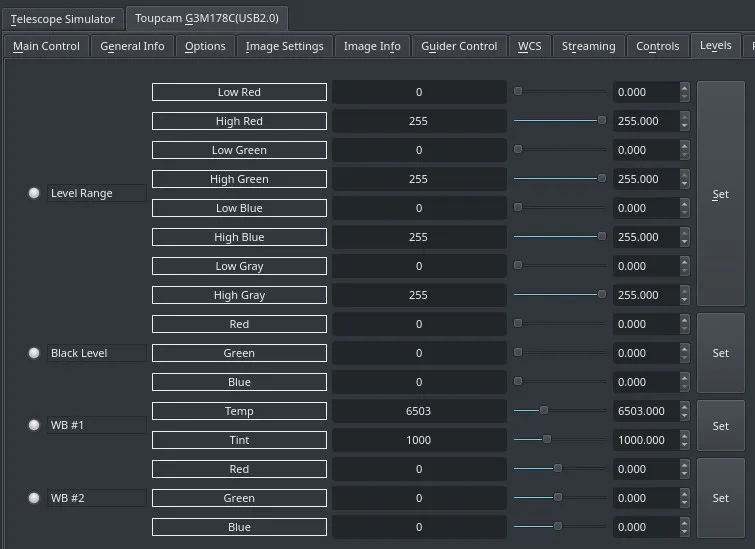755x549 pixels.
Task: Open the General Info tab
Action: (x=132, y=46)
